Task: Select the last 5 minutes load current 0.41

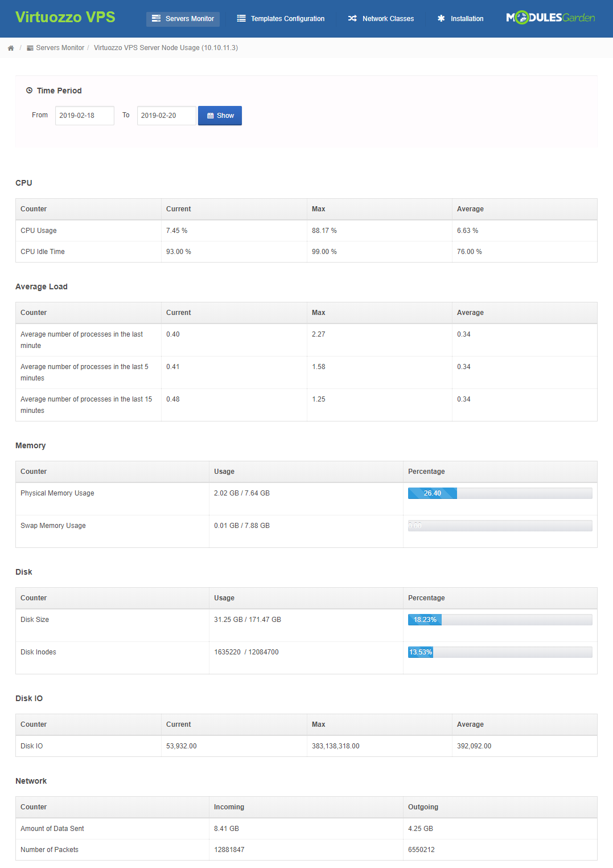Action: click(173, 367)
